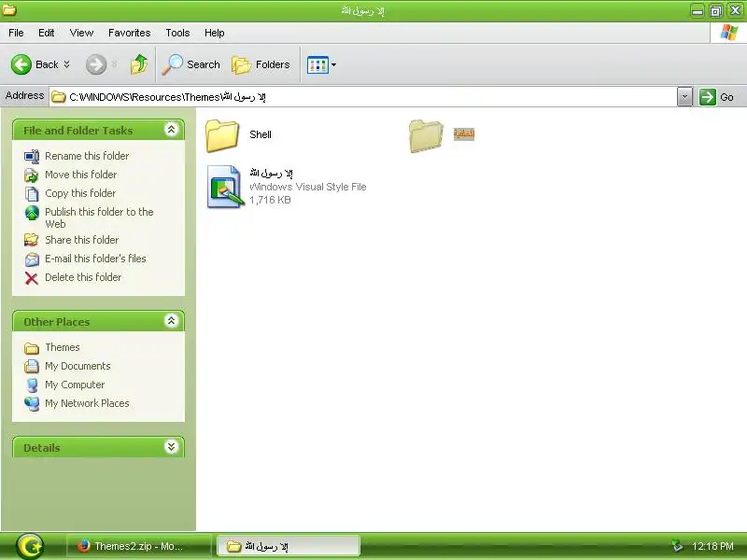Screen dimensions: 747x560
Task: Click the Arabic-titled folder taskbar button
Action: coord(289,546)
